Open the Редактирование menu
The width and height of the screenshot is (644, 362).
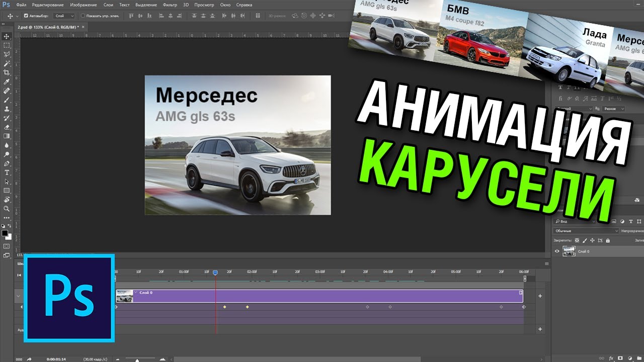[x=48, y=5]
